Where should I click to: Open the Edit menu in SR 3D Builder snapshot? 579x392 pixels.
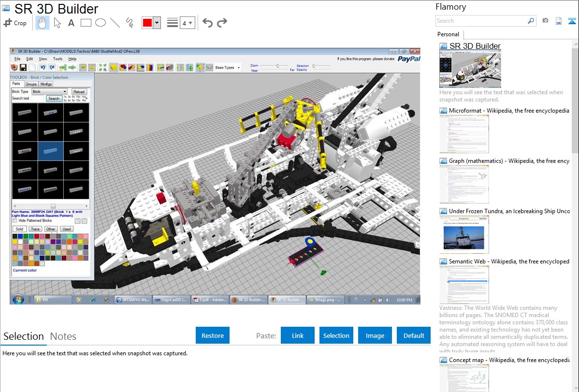coord(29,59)
